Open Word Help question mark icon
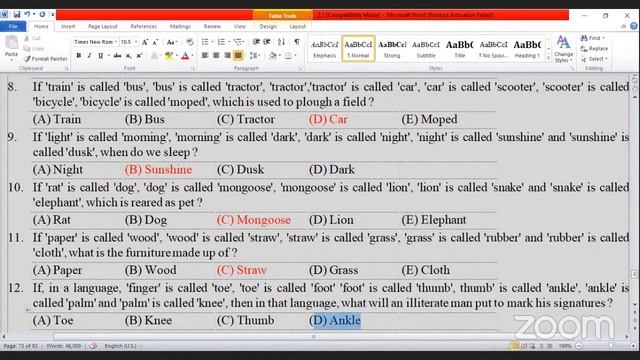The width and height of the screenshot is (640, 360). click(x=633, y=26)
